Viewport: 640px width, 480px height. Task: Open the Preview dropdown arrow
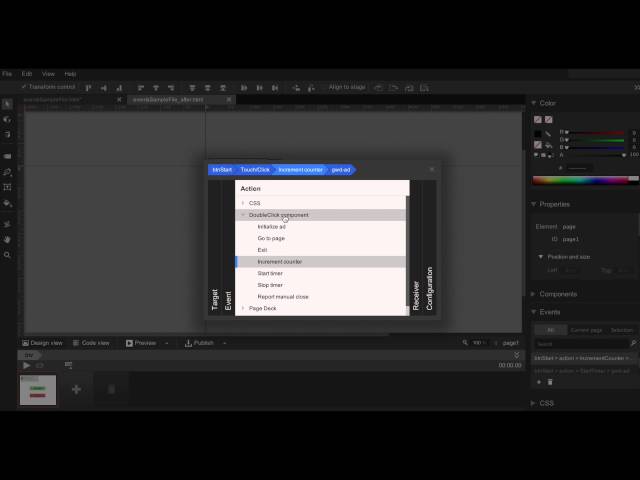click(167, 343)
